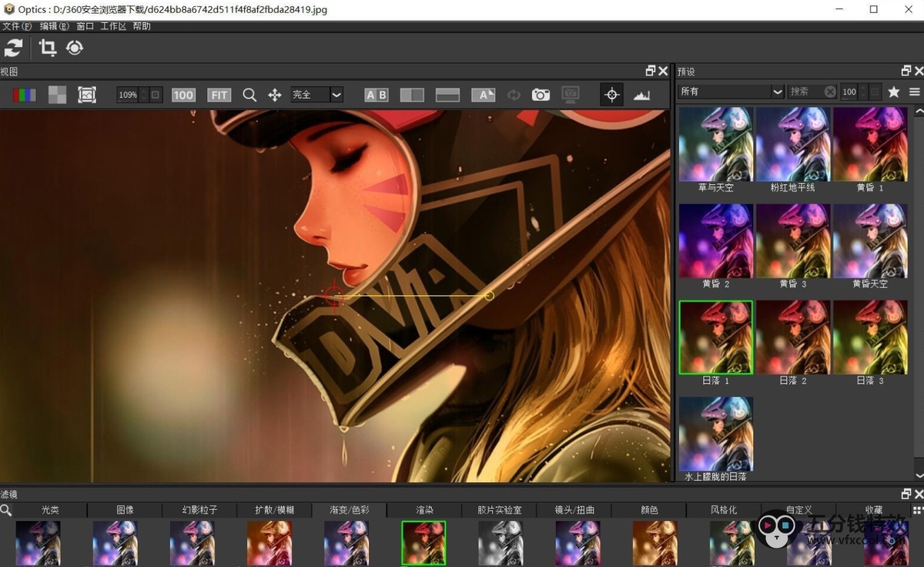Select the 日落 2 preset
This screenshot has width=924, height=567.
pyautogui.click(x=793, y=337)
